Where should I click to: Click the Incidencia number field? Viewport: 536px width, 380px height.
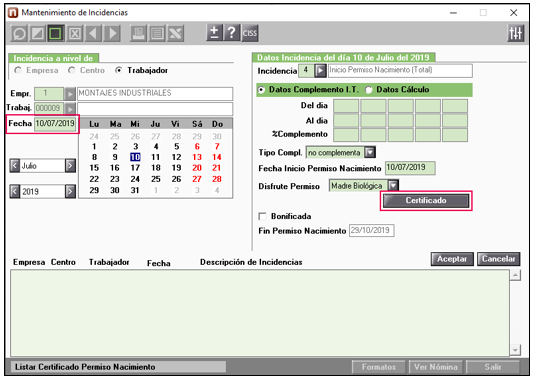click(x=306, y=71)
